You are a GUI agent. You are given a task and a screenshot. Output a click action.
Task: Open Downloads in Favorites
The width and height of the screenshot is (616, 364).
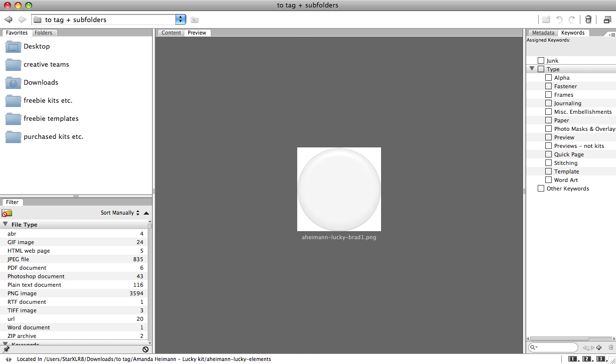tap(41, 82)
